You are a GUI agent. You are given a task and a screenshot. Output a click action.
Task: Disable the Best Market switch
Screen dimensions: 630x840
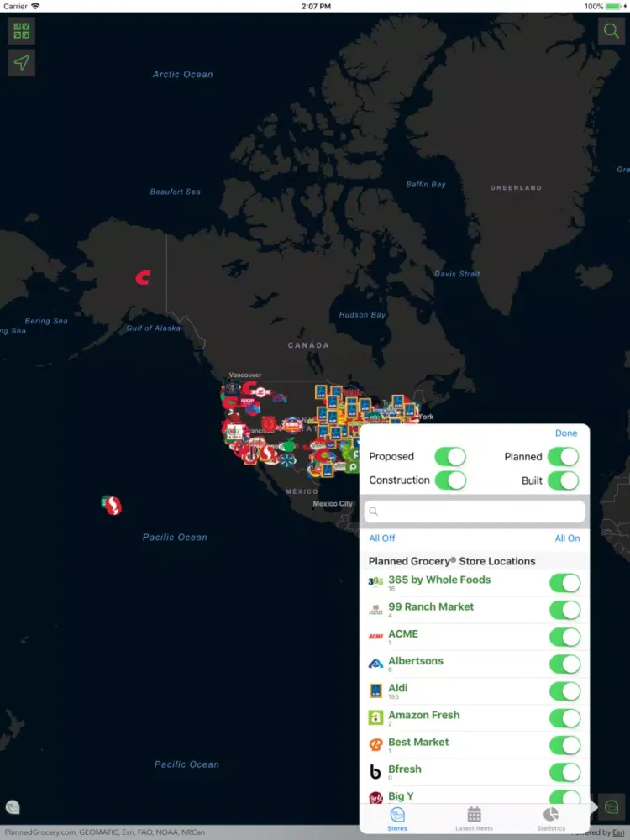click(565, 745)
